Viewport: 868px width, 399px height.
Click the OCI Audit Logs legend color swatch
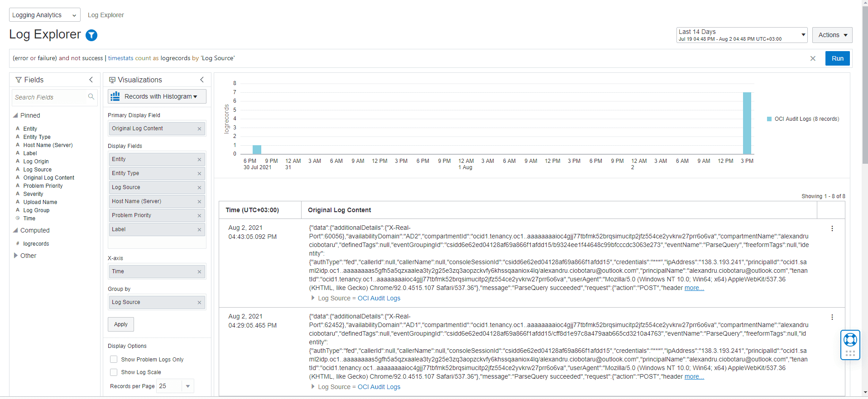click(x=769, y=119)
